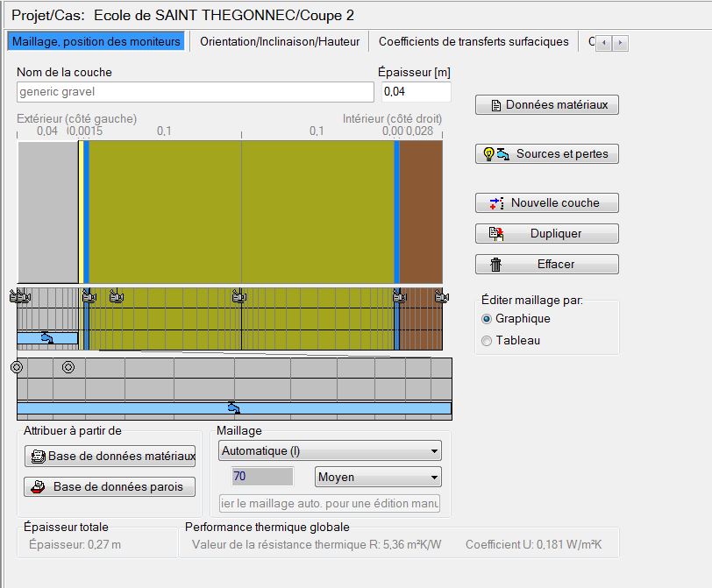Click the book icon for Base de données matériaux

38,457
